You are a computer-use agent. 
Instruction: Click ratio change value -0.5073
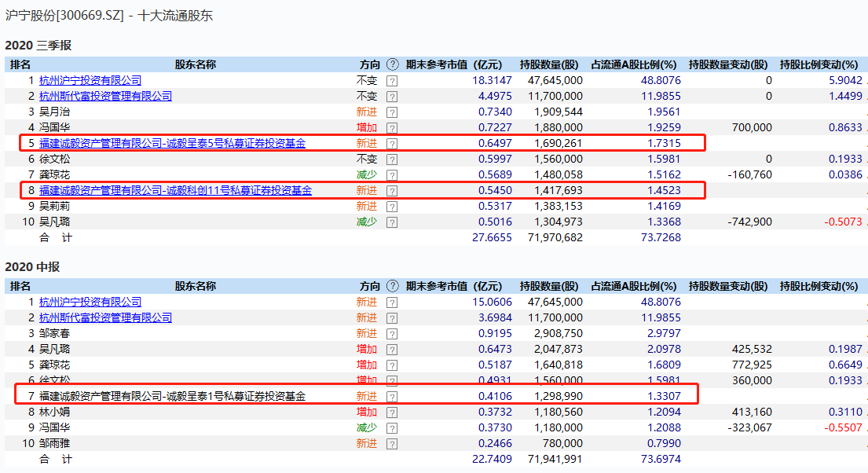tap(844, 222)
